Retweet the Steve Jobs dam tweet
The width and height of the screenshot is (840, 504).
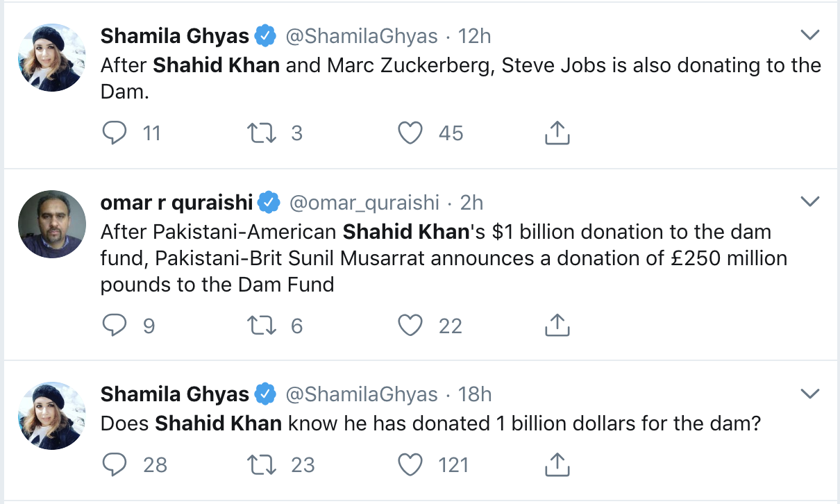tap(263, 133)
